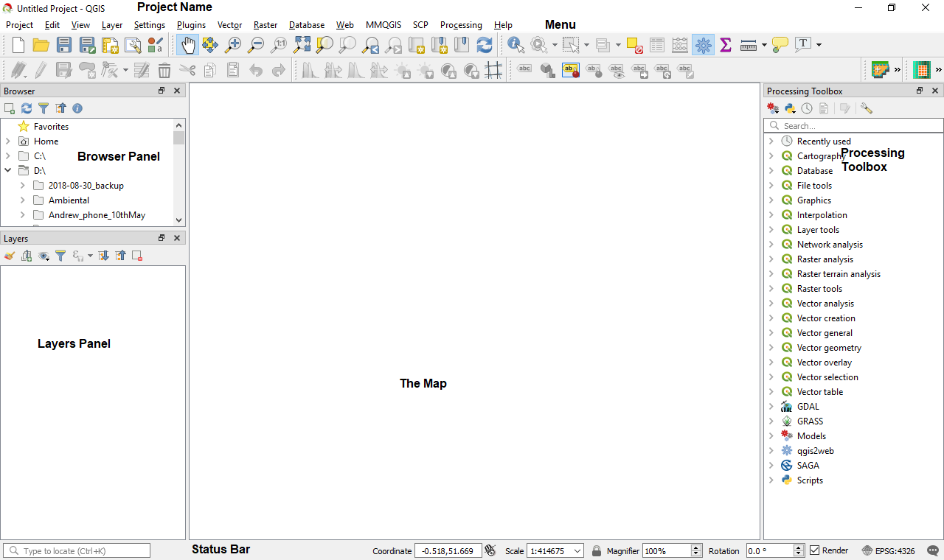Activate the Identify Features tool
This screenshot has width=944, height=560.
click(516, 45)
